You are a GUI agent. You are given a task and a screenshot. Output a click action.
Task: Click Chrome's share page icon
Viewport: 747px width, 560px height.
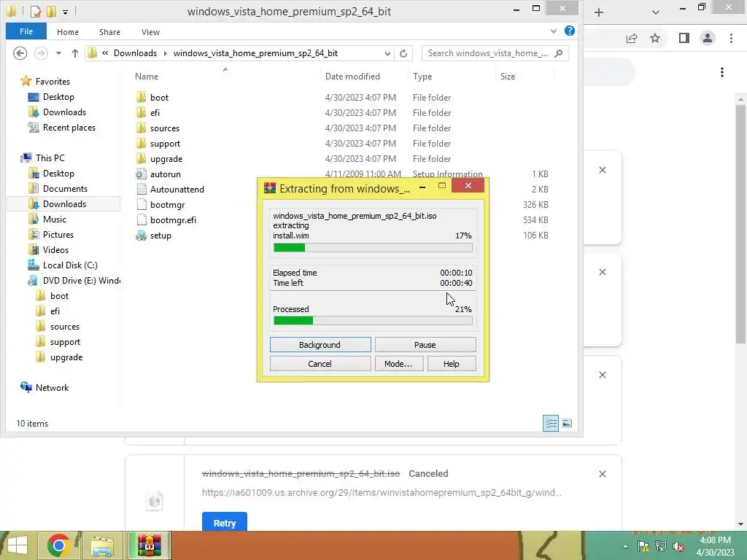(632, 38)
